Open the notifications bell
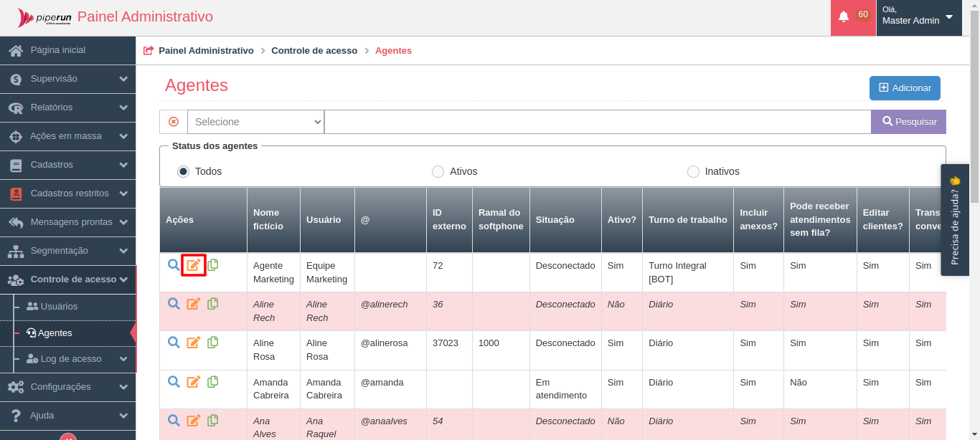The height and width of the screenshot is (440, 980). point(844,16)
